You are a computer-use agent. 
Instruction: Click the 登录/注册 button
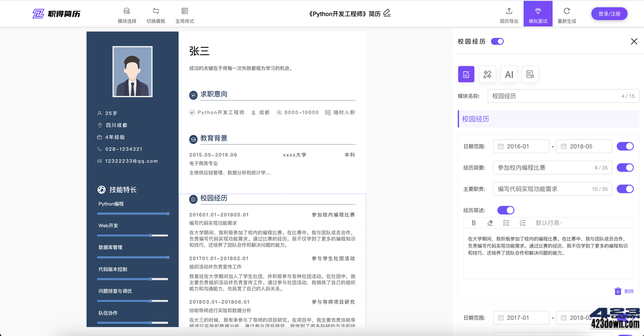[609, 14]
